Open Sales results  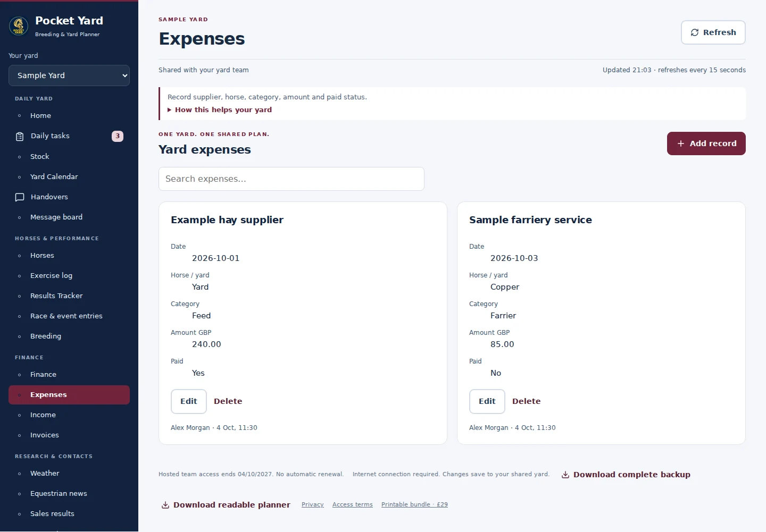(69, 514)
